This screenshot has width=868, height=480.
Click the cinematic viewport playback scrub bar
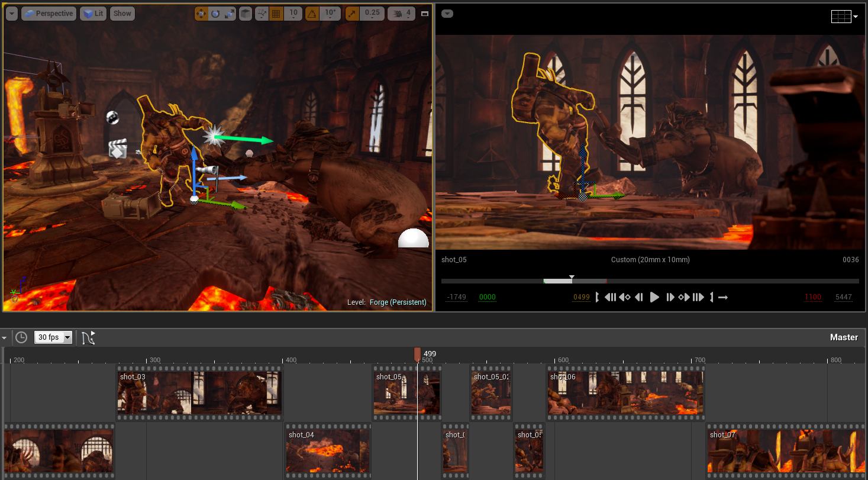[x=649, y=281]
